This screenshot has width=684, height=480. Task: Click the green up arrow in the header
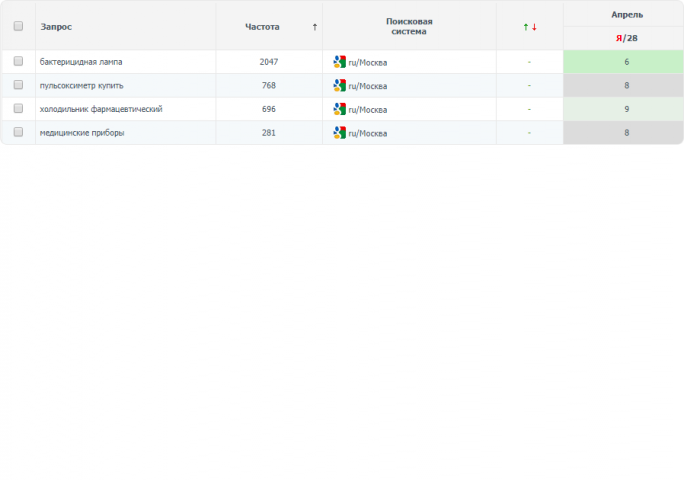[526, 27]
